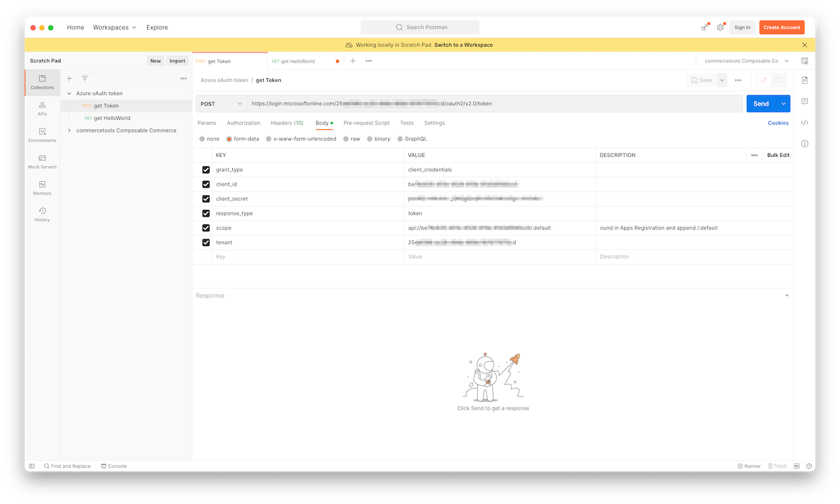
Task: Toggle the sidebar icon in status bar
Action: tap(31, 466)
